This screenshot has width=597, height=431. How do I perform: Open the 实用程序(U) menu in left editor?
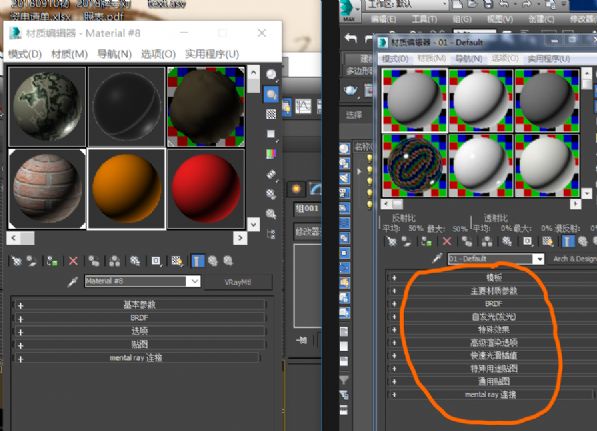[x=212, y=54]
